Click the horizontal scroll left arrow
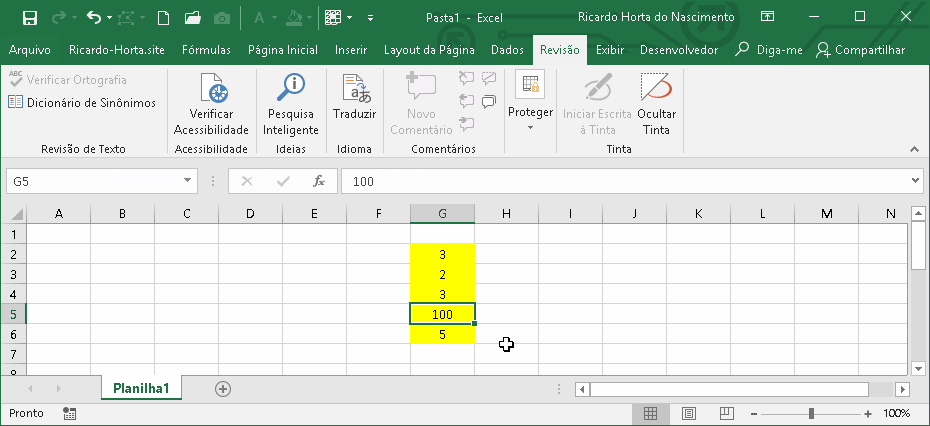The image size is (930, 426). (x=582, y=389)
